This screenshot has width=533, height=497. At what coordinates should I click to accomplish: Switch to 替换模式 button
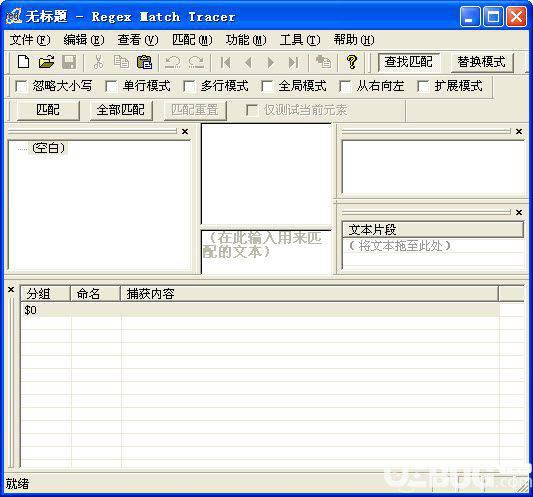click(x=482, y=62)
